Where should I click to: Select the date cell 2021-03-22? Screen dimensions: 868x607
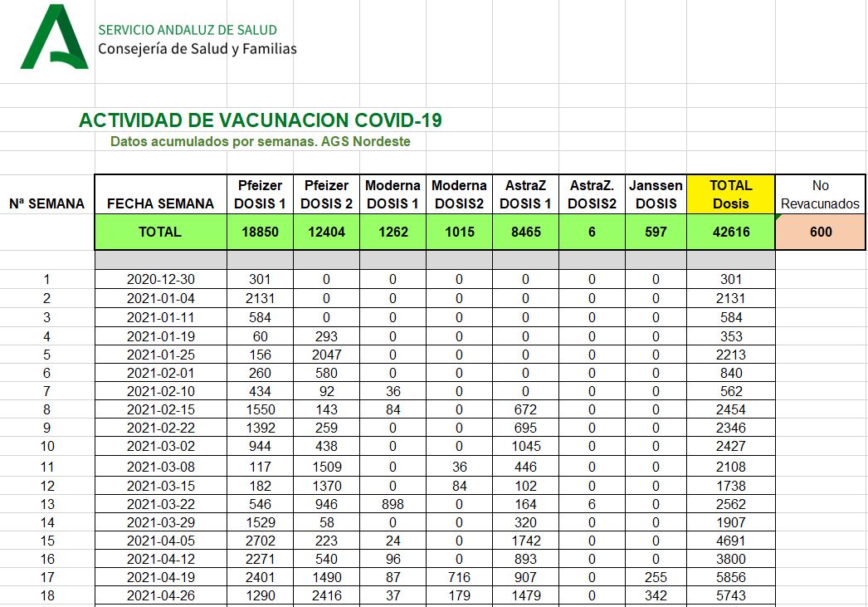point(160,505)
